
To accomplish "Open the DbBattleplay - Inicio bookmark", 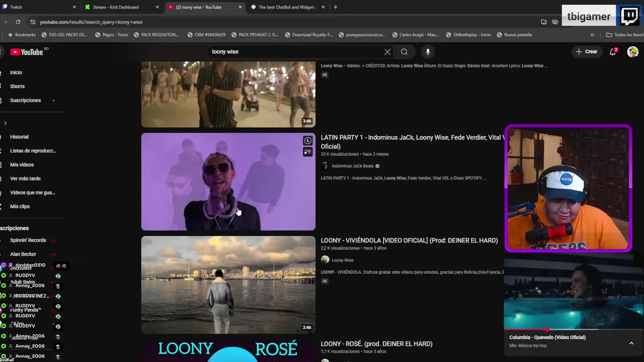I will tap(468, 35).
